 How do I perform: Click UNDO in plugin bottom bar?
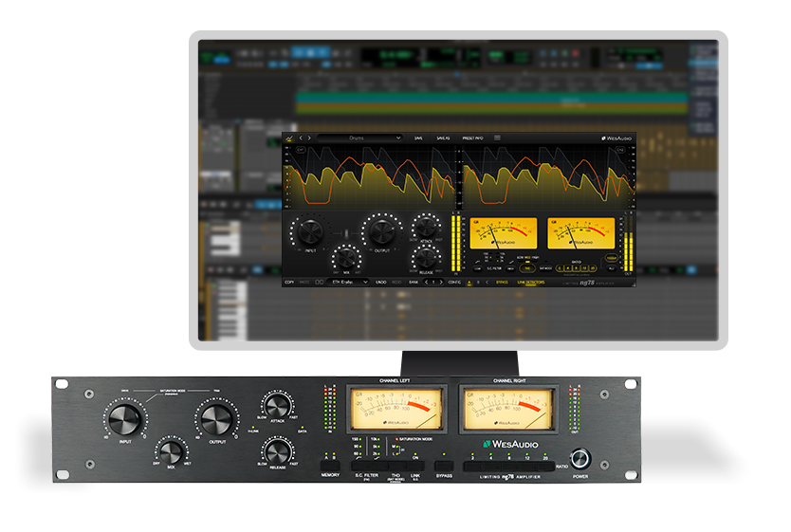[381, 282]
